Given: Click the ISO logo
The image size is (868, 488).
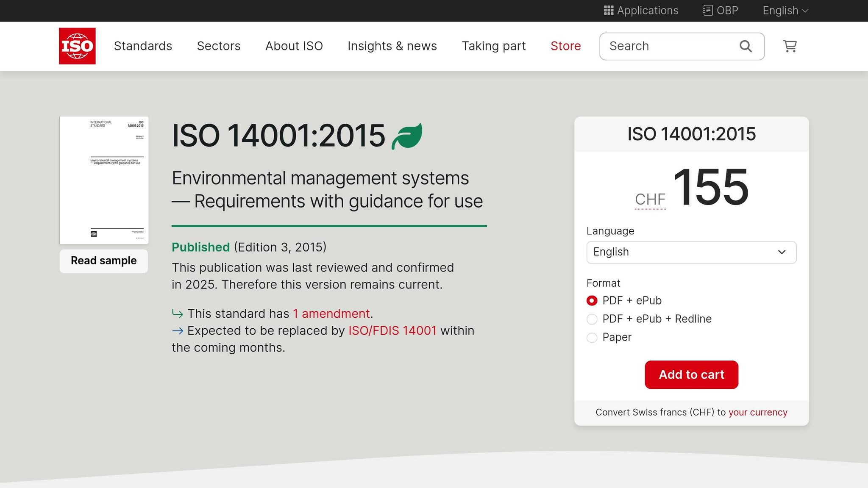Looking at the screenshot, I should [x=77, y=46].
